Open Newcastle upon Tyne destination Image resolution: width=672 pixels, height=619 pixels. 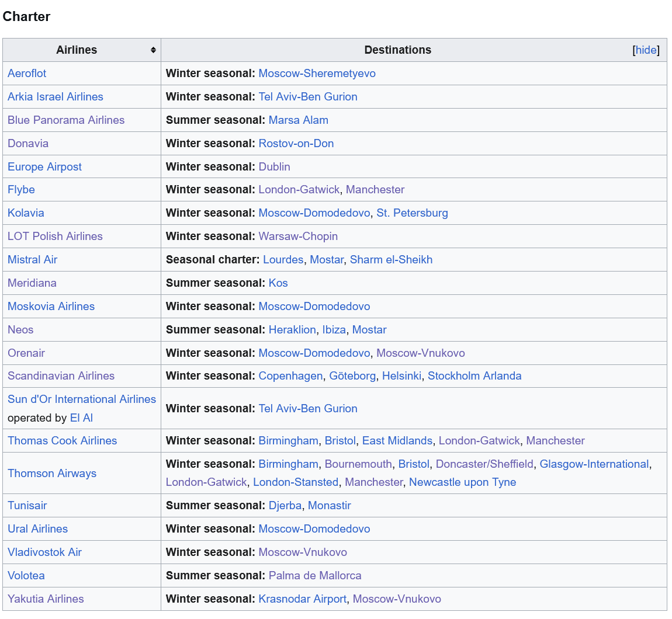[x=462, y=482]
